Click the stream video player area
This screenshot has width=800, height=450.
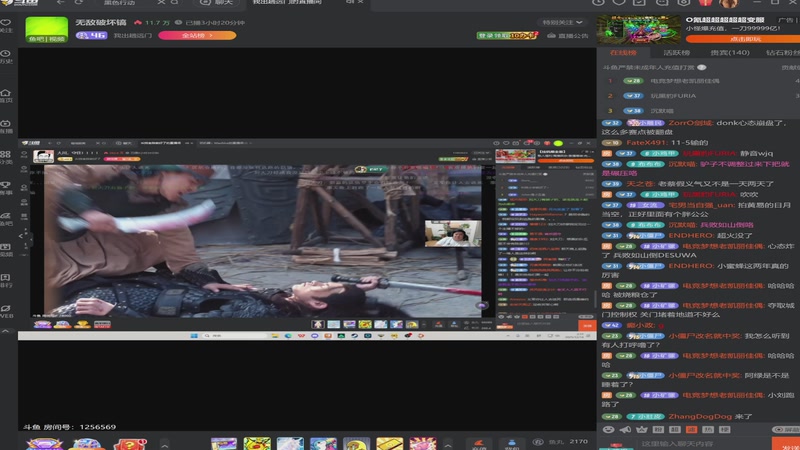(x=307, y=239)
